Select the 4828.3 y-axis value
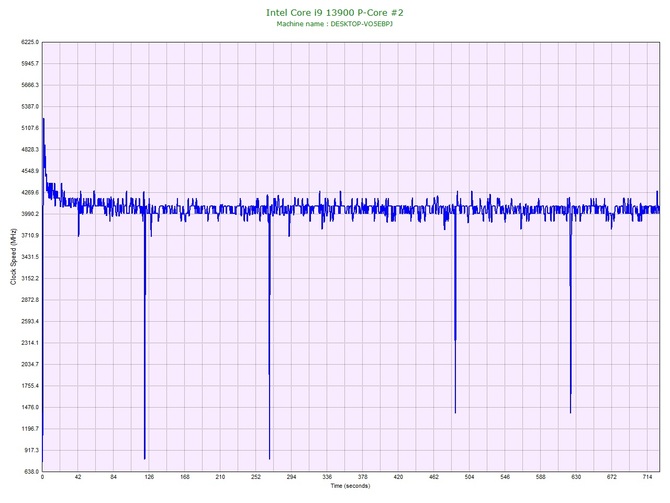 coord(30,150)
